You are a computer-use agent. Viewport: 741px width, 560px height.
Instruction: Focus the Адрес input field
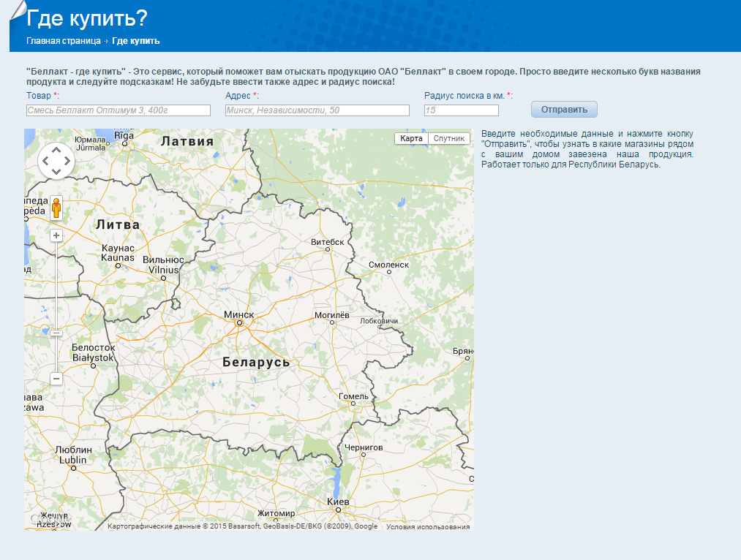pyautogui.click(x=317, y=110)
